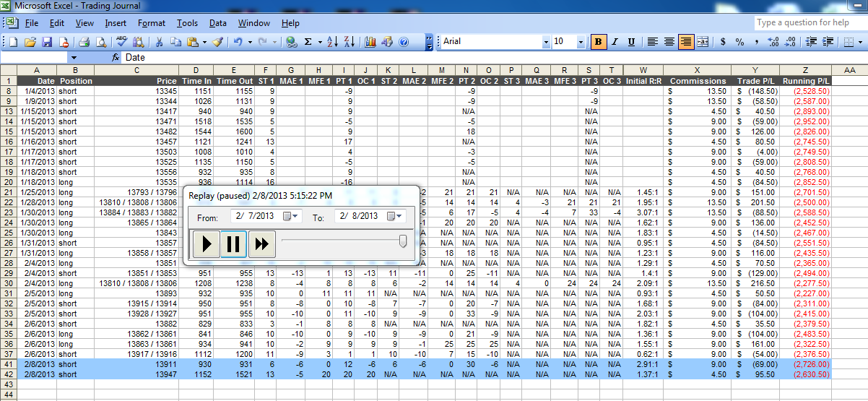Image resolution: width=868 pixels, height=401 pixels.
Task: Open the Help menu
Action: point(290,23)
